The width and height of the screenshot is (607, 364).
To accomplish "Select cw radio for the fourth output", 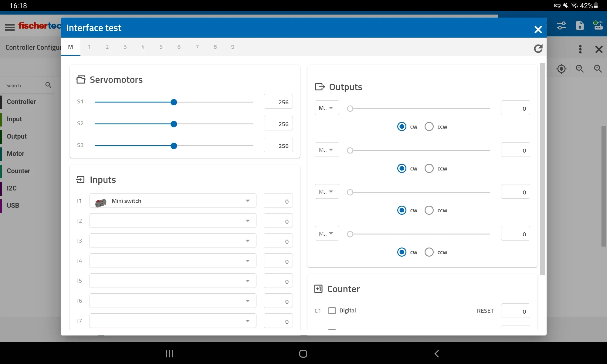I will [x=402, y=252].
